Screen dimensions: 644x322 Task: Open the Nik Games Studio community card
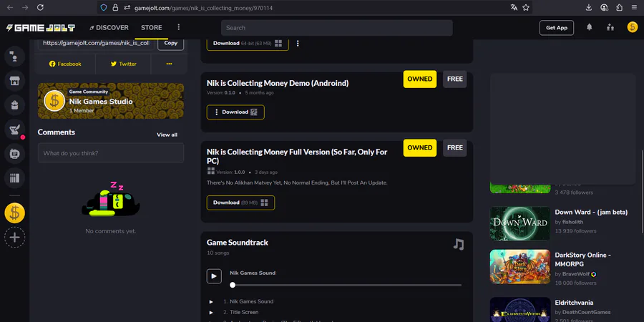111,101
